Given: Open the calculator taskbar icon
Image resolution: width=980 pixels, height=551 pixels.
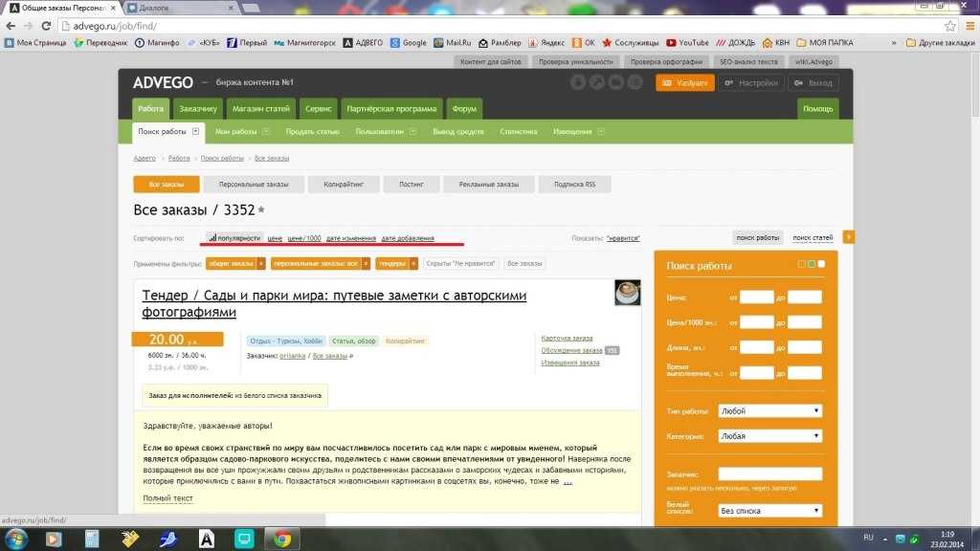Looking at the screenshot, I should 92,539.
